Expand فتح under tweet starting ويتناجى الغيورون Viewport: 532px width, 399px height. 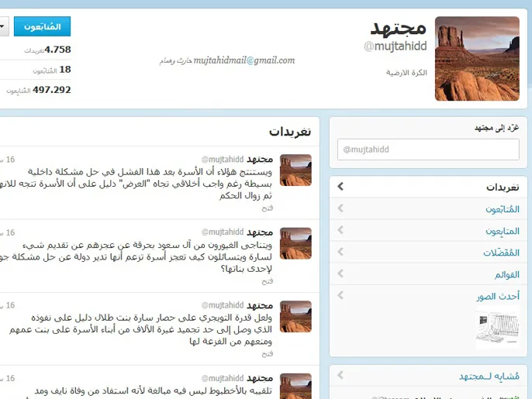(x=268, y=281)
